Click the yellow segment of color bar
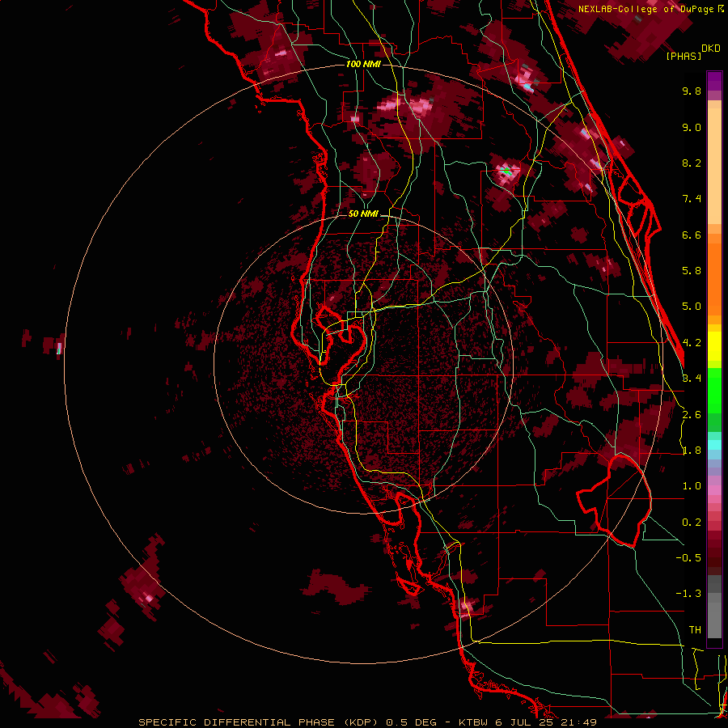Image resolution: width=728 pixels, height=728 pixels. [x=714, y=346]
